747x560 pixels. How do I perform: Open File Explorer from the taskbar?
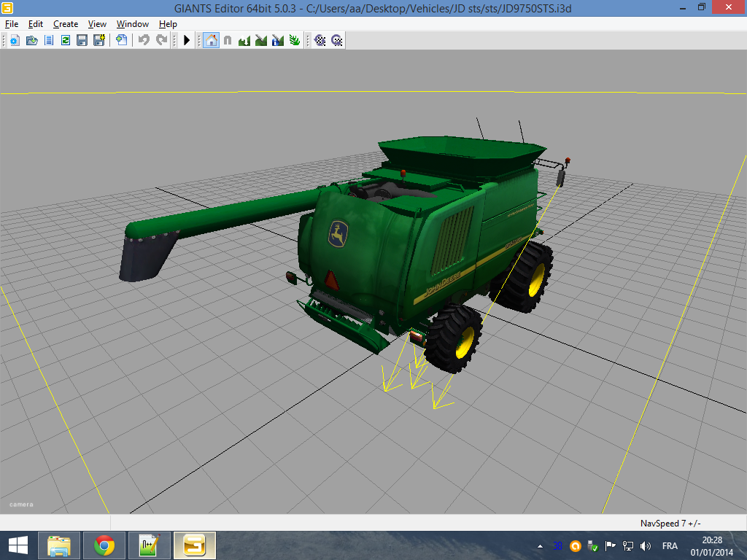point(59,545)
